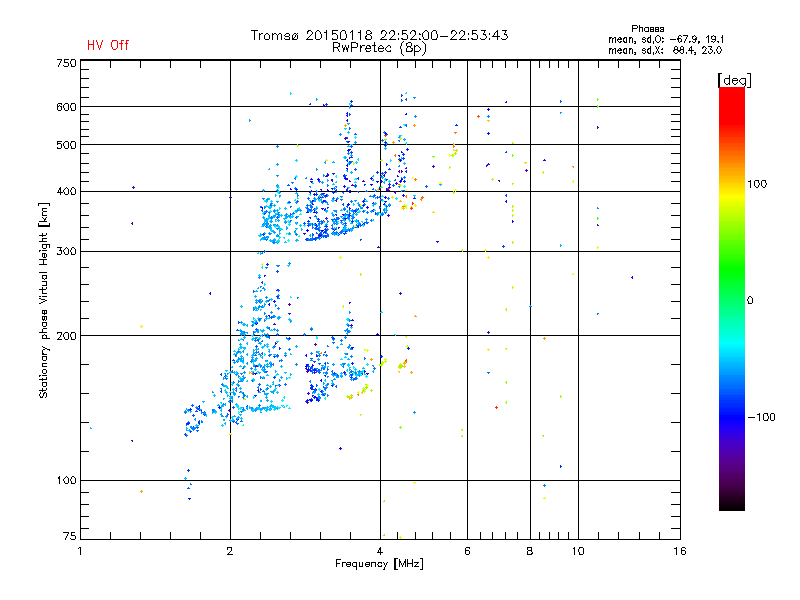The height and width of the screenshot is (600, 800).
Task: Click the x-axis '6' frequency label
Action: tap(467, 551)
